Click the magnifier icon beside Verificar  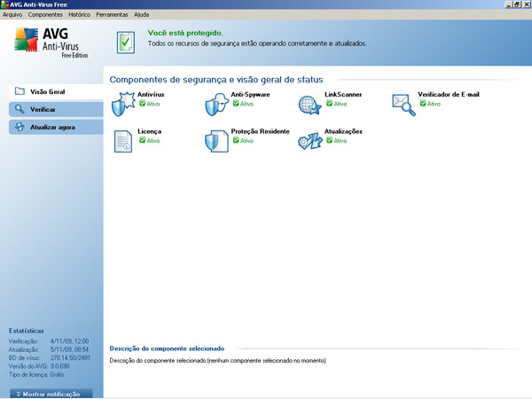point(20,109)
